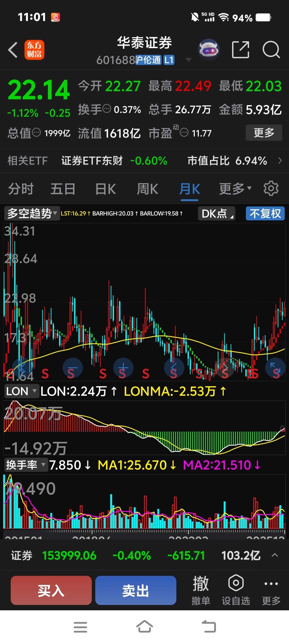Tap the monthly candlestick chart area
The height and width of the screenshot is (644, 289).
coord(144,302)
